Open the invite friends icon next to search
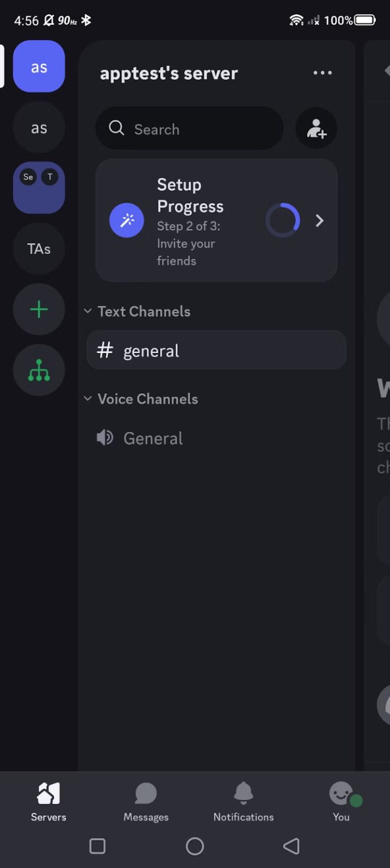This screenshot has width=390, height=868. 316,128
